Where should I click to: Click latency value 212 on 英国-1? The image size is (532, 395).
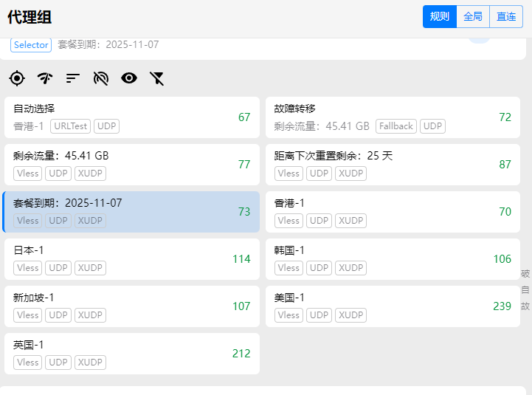(241, 354)
